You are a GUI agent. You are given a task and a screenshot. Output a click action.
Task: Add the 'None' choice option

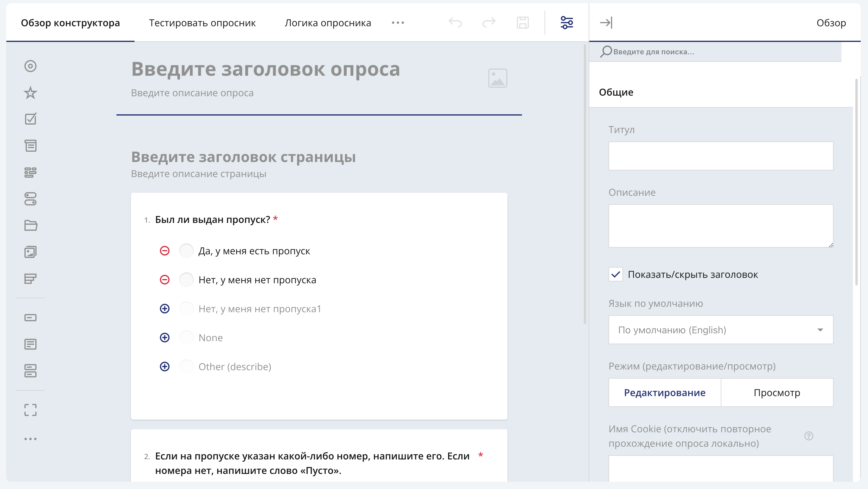tap(164, 338)
